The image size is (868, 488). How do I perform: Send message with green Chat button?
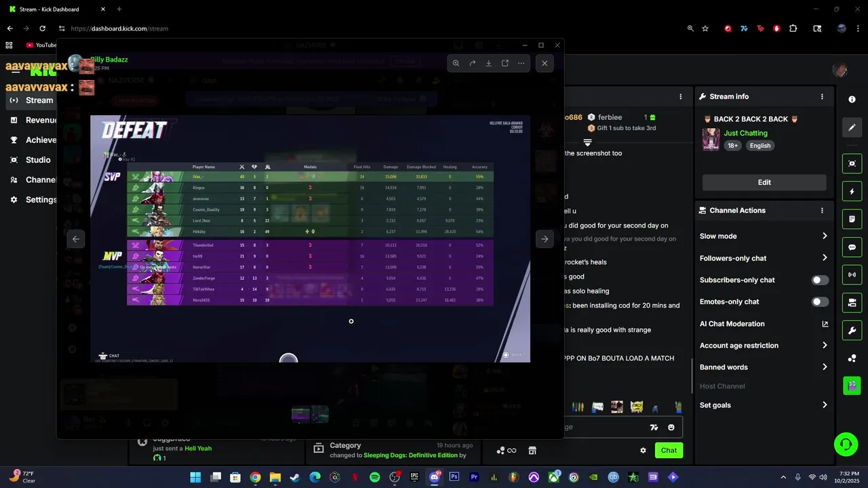(669, 450)
